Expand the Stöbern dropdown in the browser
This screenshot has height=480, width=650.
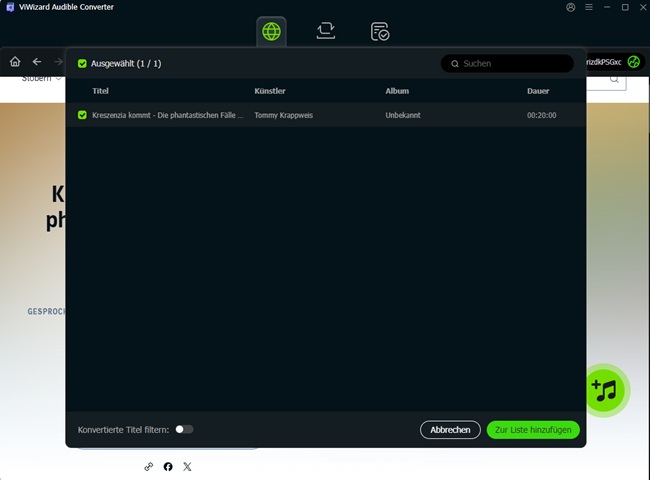tap(42, 78)
